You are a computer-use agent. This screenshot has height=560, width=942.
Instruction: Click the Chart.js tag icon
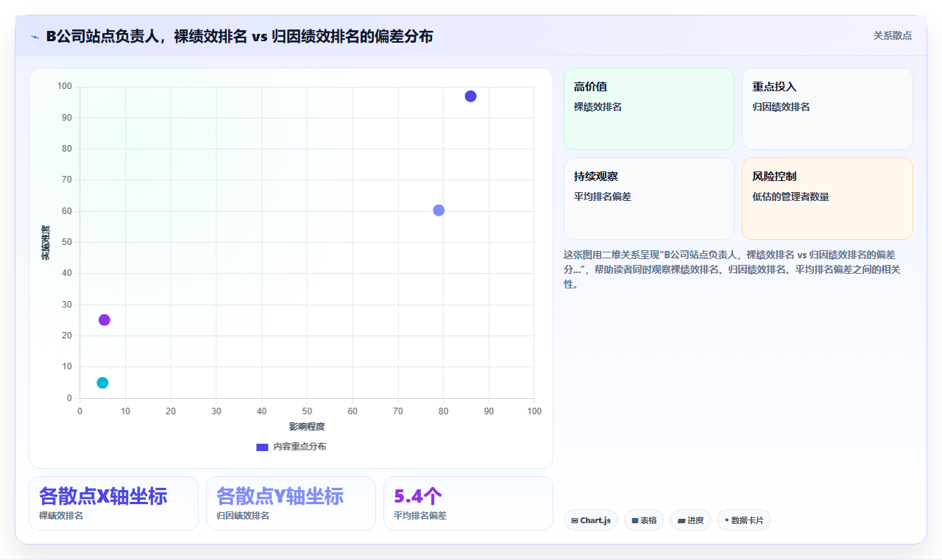[x=575, y=520]
